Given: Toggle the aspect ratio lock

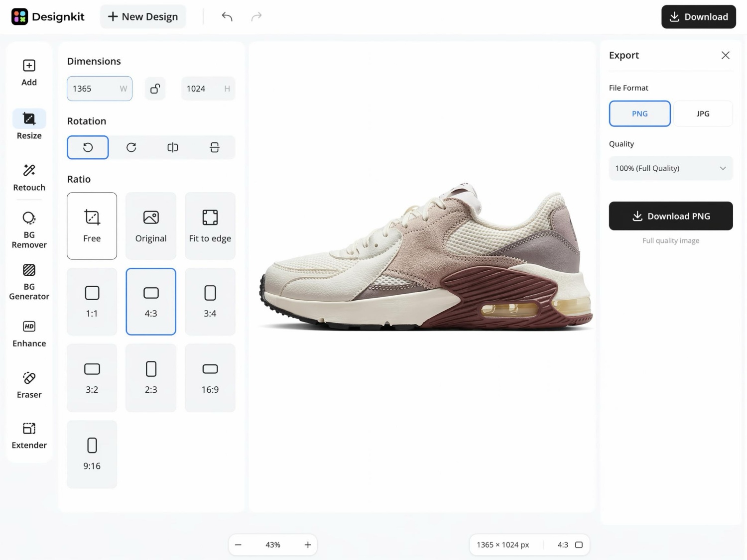Looking at the screenshot, I should (x=155, y=89).
